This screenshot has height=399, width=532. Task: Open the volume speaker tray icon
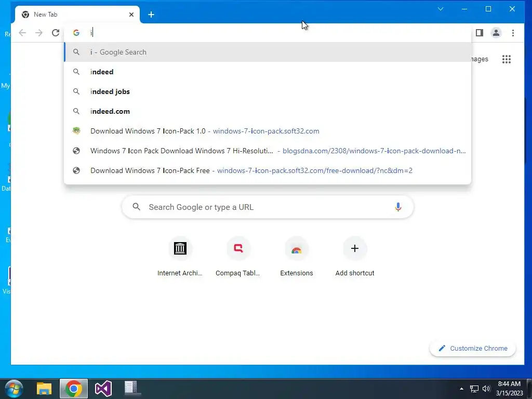click(486, 389)
